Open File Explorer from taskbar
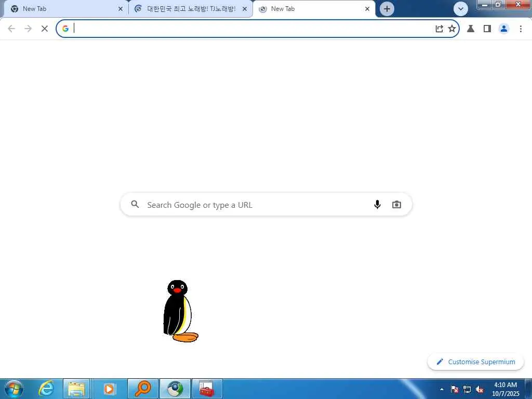 76,389
